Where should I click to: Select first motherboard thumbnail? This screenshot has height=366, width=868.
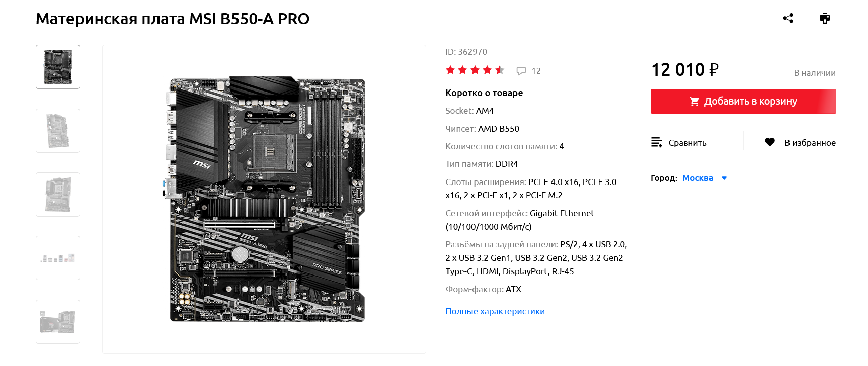pos(58,67)
